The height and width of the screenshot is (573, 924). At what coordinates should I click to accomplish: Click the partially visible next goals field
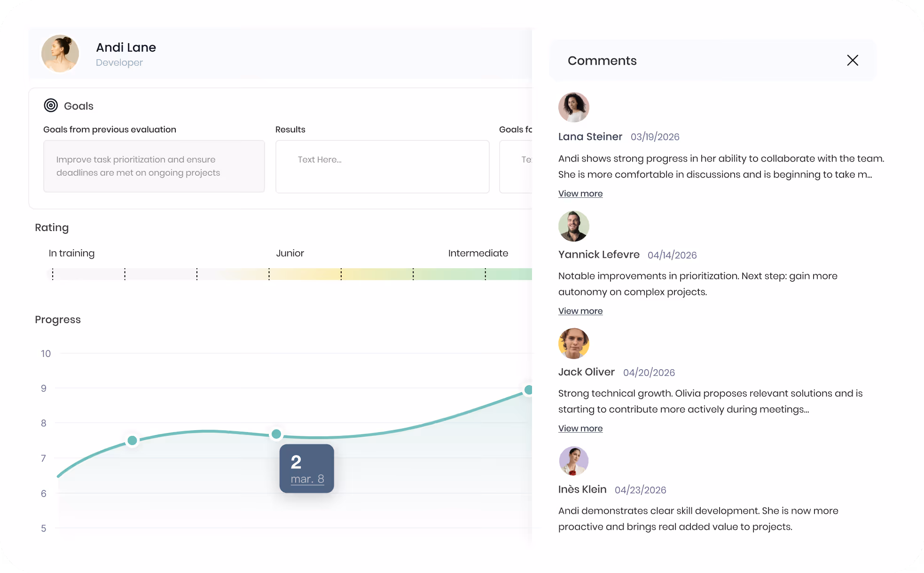pos(516,166)
